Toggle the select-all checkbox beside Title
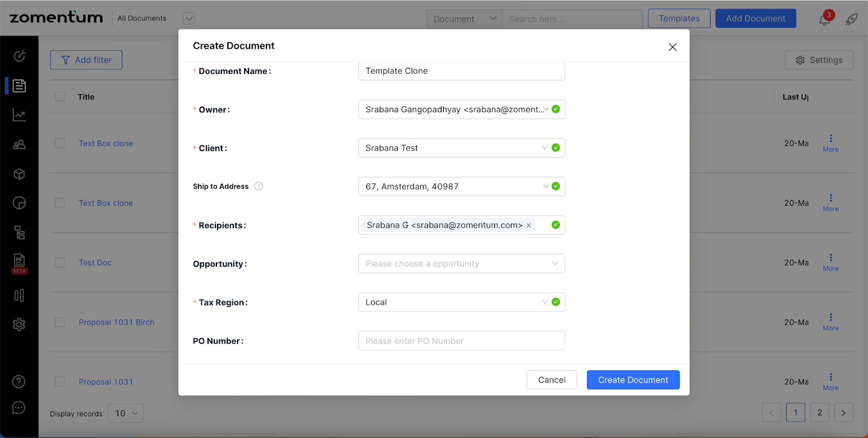The height and width of the screenshot is (438, 868). (60, 97)
